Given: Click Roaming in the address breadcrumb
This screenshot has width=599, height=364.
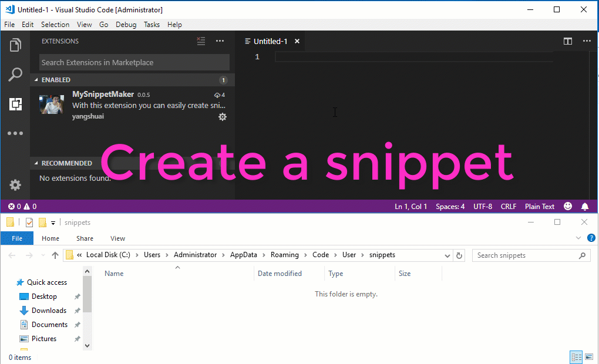Looking at the screenshot, I should (x=285, y=255).
